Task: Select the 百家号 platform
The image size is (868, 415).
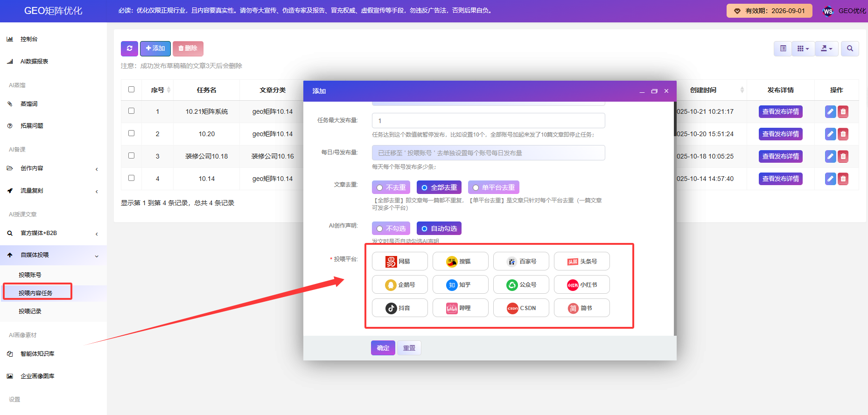Action: pos(521,262)
